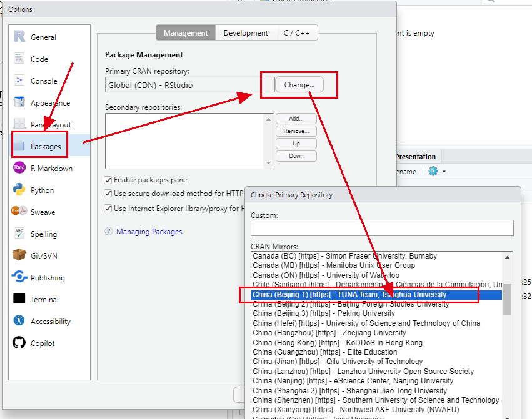The width and height of the screenshot is (532, 419).
Task: Select the Spelling ABC check icon
Action: (19, 234)
